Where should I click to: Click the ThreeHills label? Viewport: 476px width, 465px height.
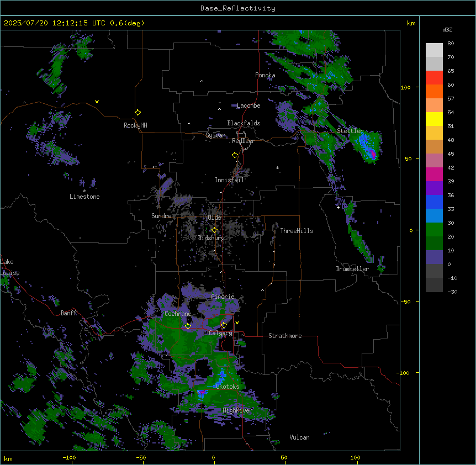click(297, 231)
